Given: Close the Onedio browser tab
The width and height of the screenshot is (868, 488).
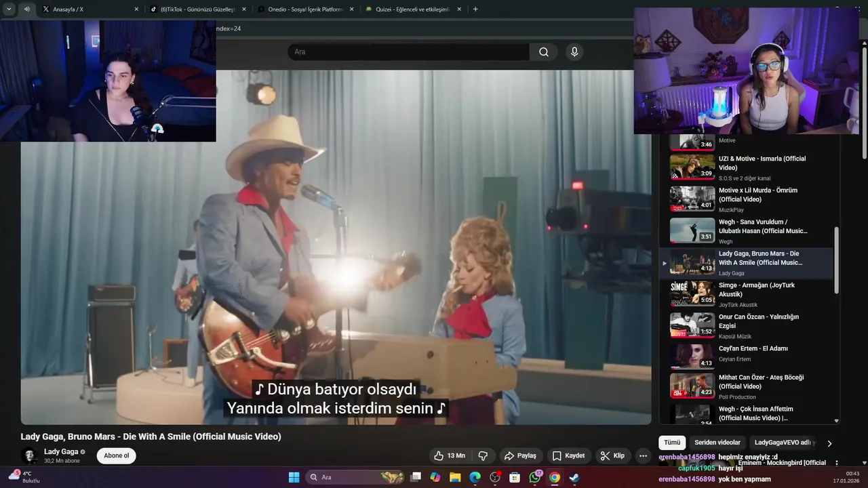Looking at the screenshot, I should click(x=351, y=9).
